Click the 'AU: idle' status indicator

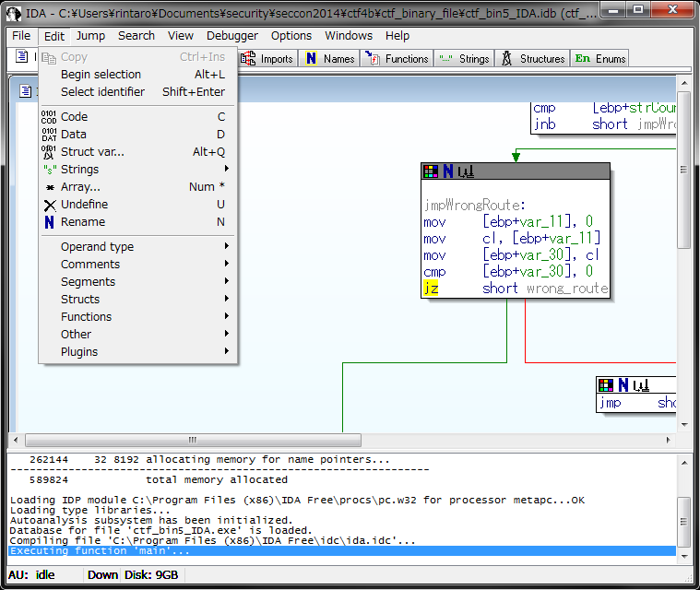pos(31,575)
